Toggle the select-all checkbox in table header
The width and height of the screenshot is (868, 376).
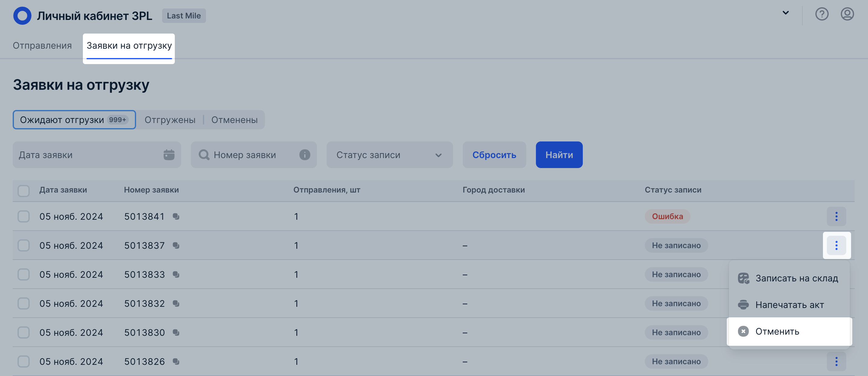pos(24,190)
